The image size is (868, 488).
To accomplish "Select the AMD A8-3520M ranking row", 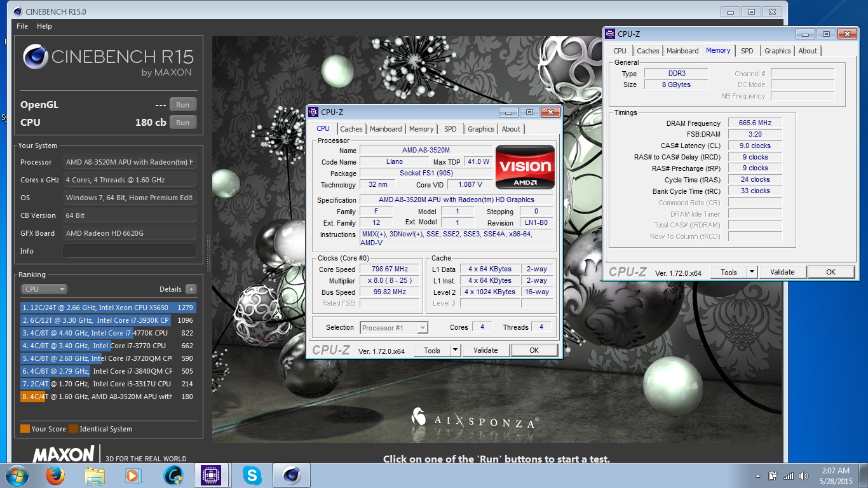I will click(108, 396).
